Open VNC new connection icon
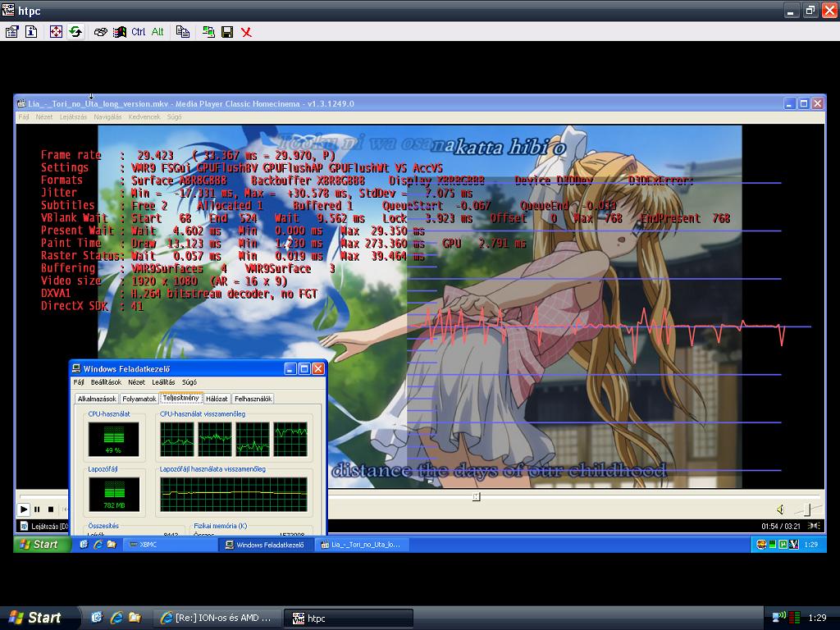This screenshot has width=840, height=630. (x=208, y=32)
